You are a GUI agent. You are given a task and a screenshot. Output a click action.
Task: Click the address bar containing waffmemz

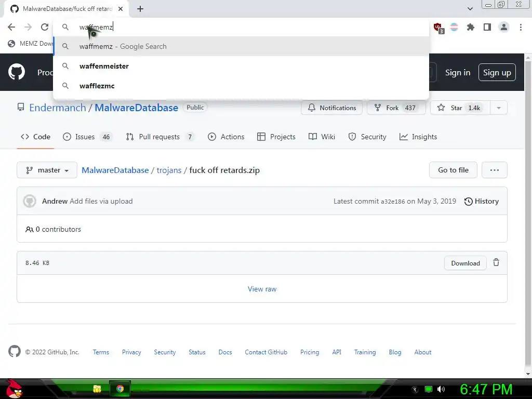pyautogui.click(x=241, y=27)
